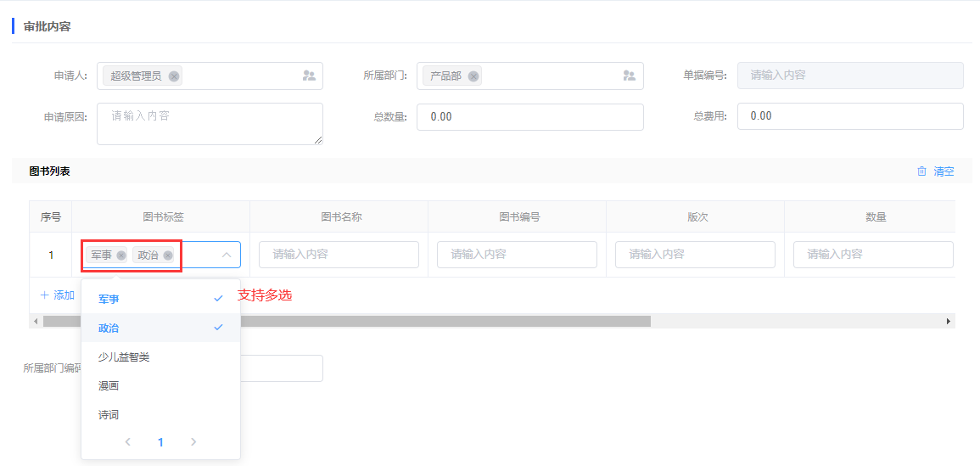The width and height of the screenshot is (980, 466).
Task: Click row number 1 in the 序号 column
Action: click(x=51, y=255)
